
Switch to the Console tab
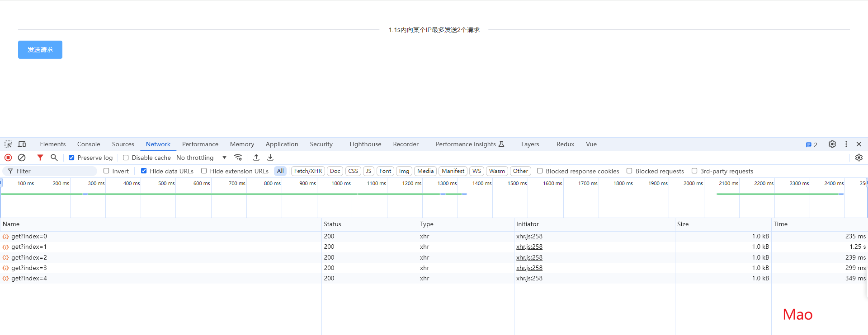click(x=89, y=144)
